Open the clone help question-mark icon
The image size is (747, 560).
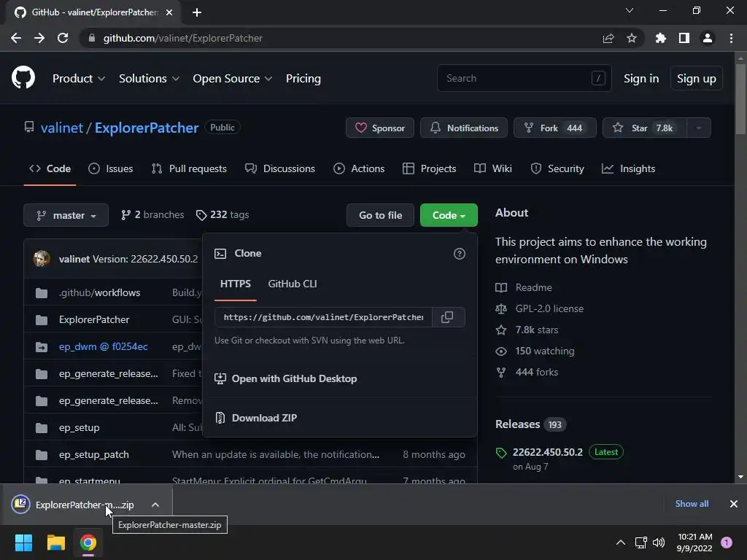tap(460, 254)
